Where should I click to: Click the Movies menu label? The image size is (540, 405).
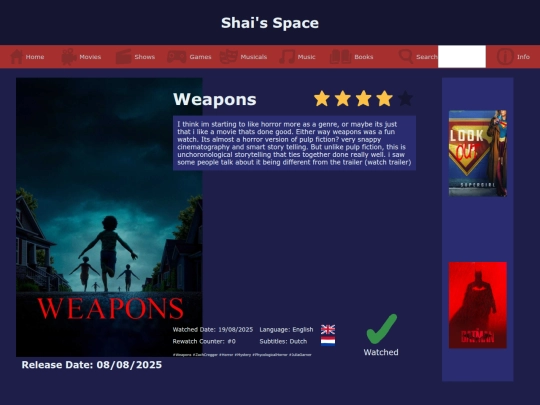point(90,57)
